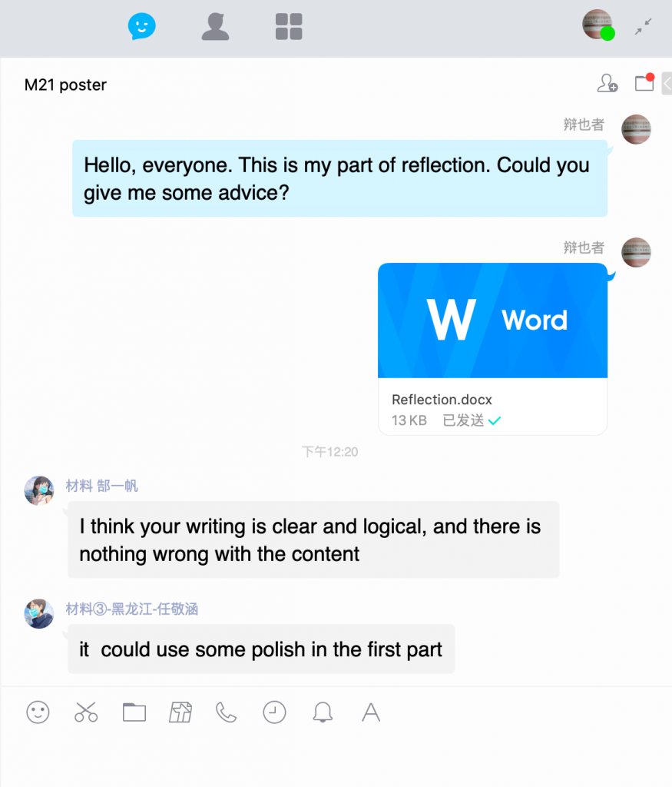
Task: Open the group folder with red notification dot
Action: click(644, 82)
